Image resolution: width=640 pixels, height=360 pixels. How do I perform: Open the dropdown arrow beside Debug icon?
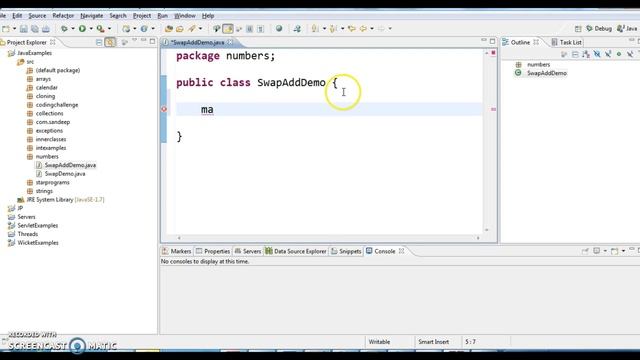73,29
